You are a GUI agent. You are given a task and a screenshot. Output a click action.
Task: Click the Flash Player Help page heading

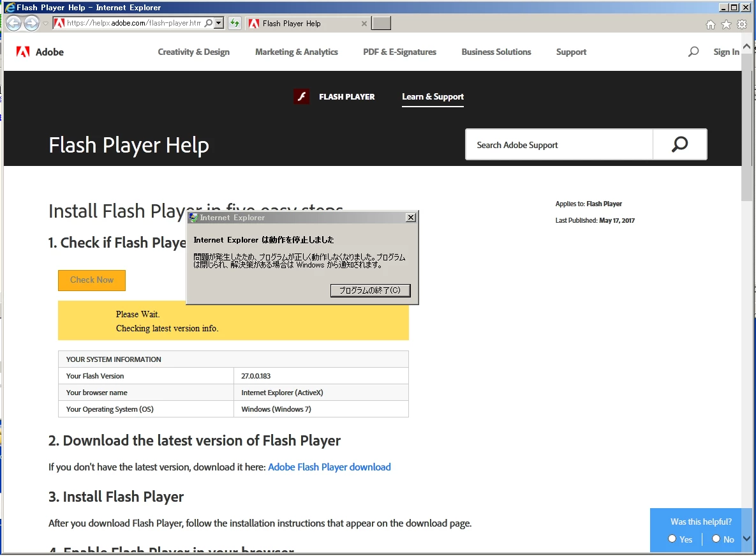(129, 146)
